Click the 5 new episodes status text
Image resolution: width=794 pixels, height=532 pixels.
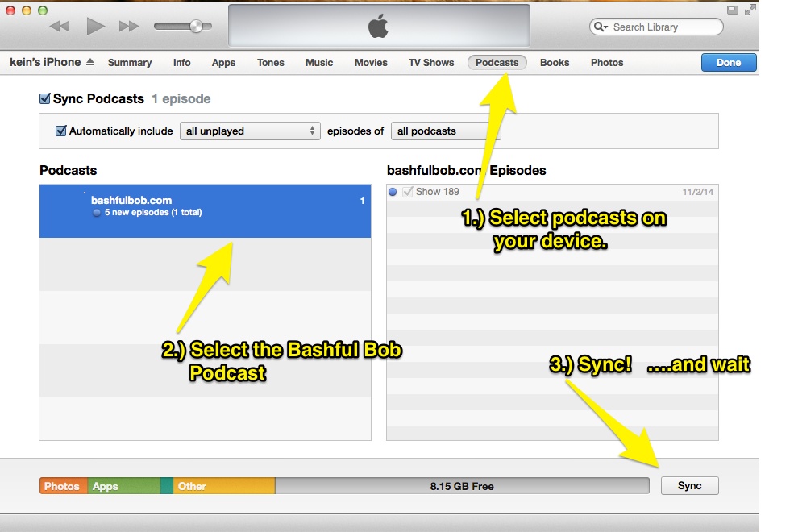point(153,212)
